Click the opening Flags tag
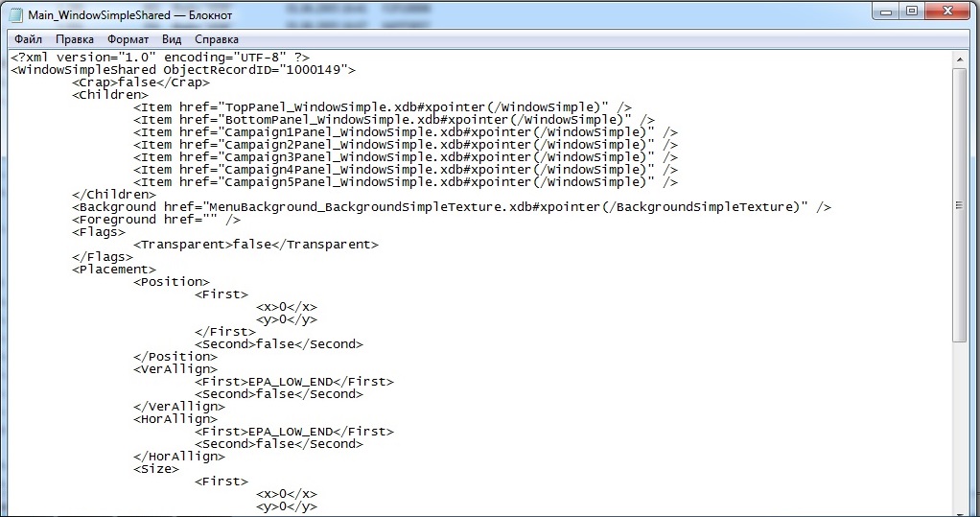 coord(99,232)
